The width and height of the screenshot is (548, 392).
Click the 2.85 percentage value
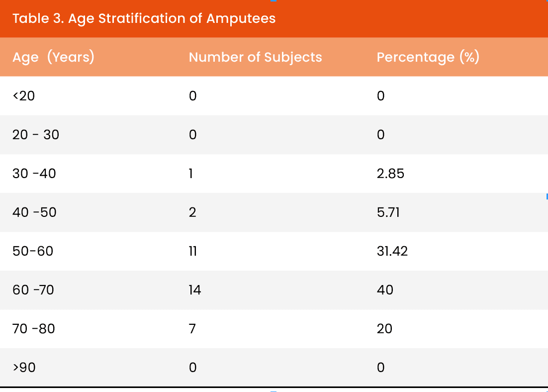pos(390,174)
